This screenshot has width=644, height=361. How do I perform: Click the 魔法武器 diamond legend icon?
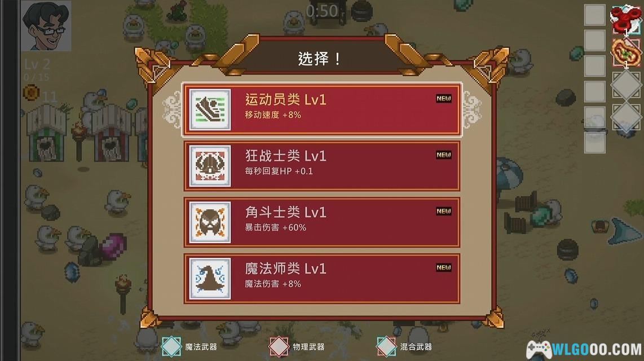click(x=171, y=347)
